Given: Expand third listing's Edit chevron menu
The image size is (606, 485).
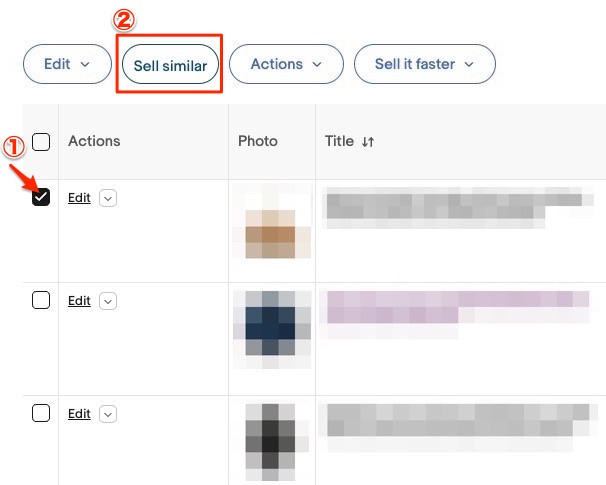Looking at the screenshot, I should click(x=108, y=413).
